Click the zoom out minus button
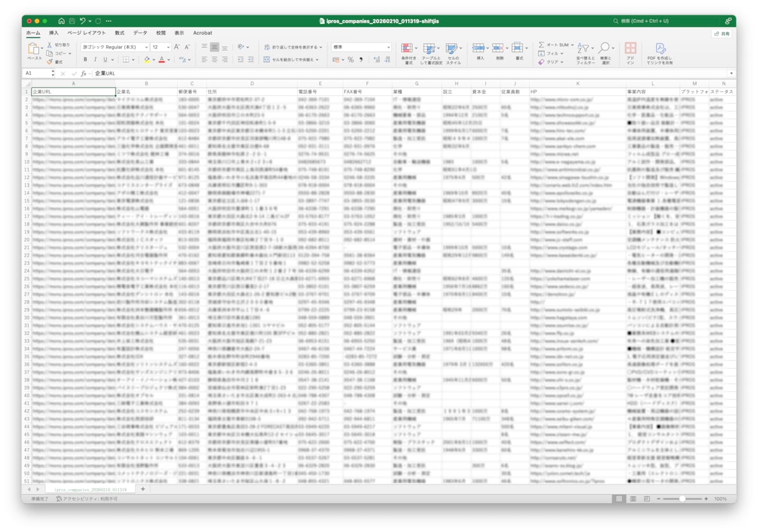Screen dimensions: 758x532 pos(659,498)
